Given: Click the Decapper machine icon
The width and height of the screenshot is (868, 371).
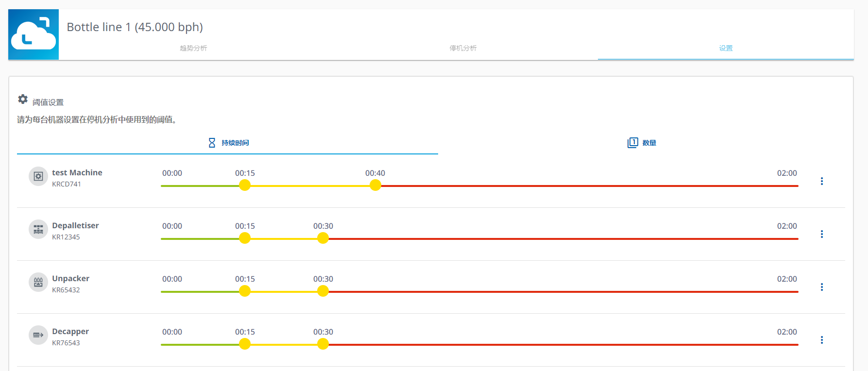Looking at the screenshot, I should click(x=38, y=335).
